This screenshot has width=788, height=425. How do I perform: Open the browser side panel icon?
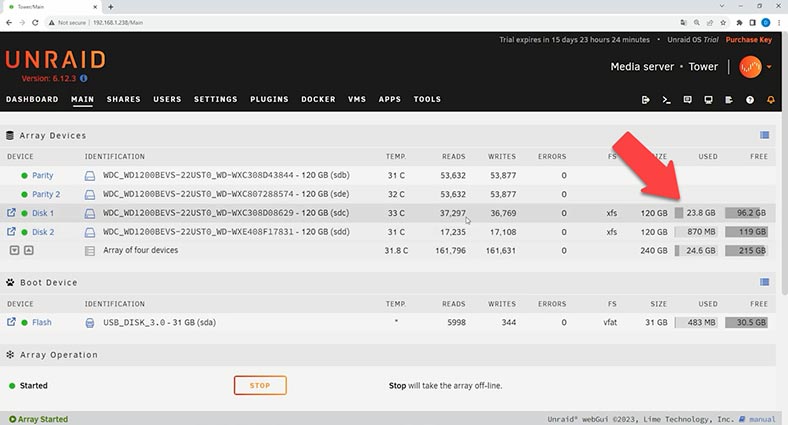pyautogui.click(x=752, y=23)
